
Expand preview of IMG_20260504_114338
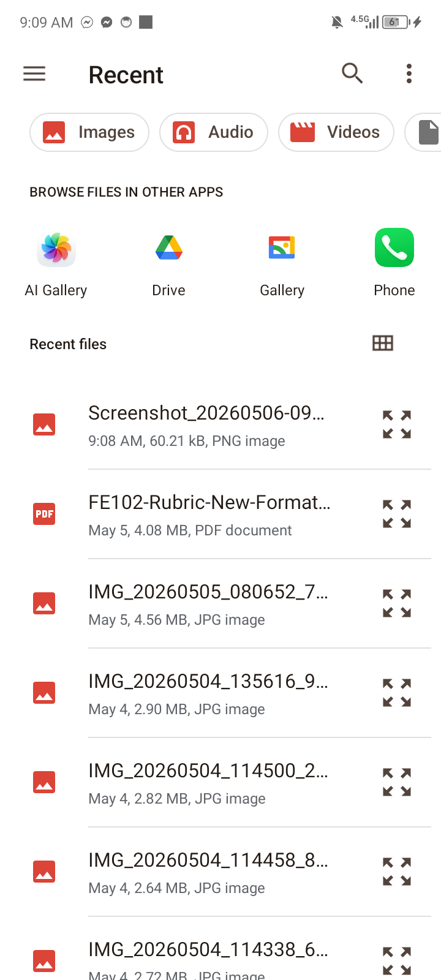click(397, 961)
